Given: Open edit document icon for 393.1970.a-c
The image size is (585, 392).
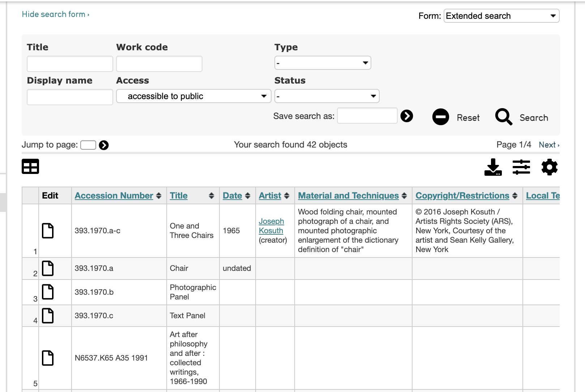Looking at the screenshot, I should (48, 231).
